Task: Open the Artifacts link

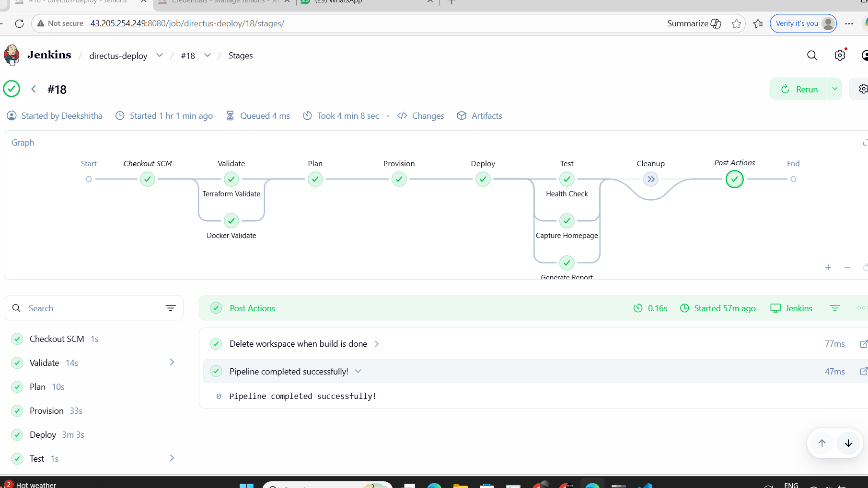Action: pyautogui.click(x=486, y=116)
